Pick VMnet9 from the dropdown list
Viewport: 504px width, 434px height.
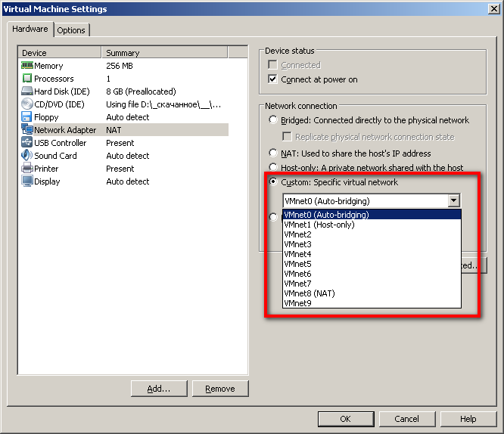coord(372,303)
